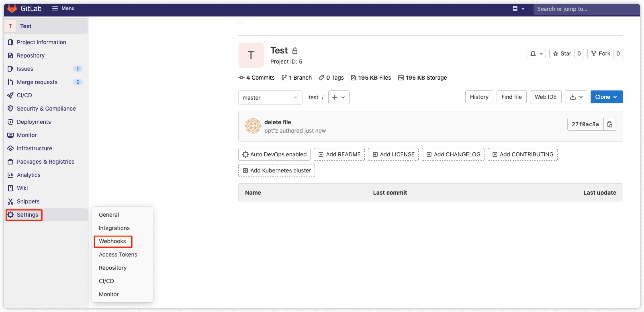This screenshot has height=312, width=644.
Task: Click Add README button
Action: coord(339,154)
